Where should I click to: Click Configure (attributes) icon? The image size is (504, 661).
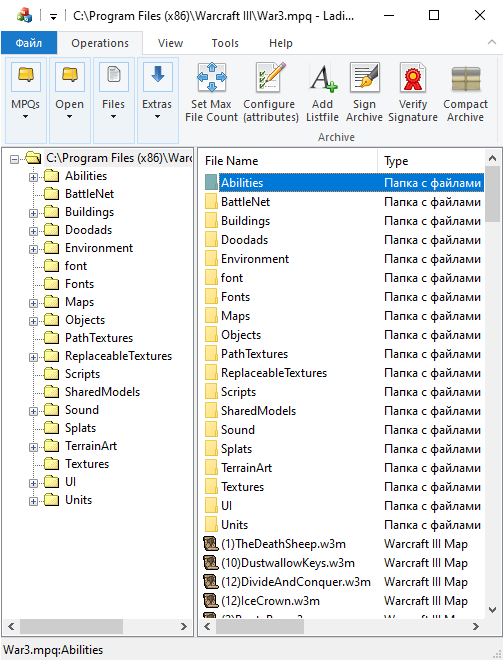[x=271, y=78]
